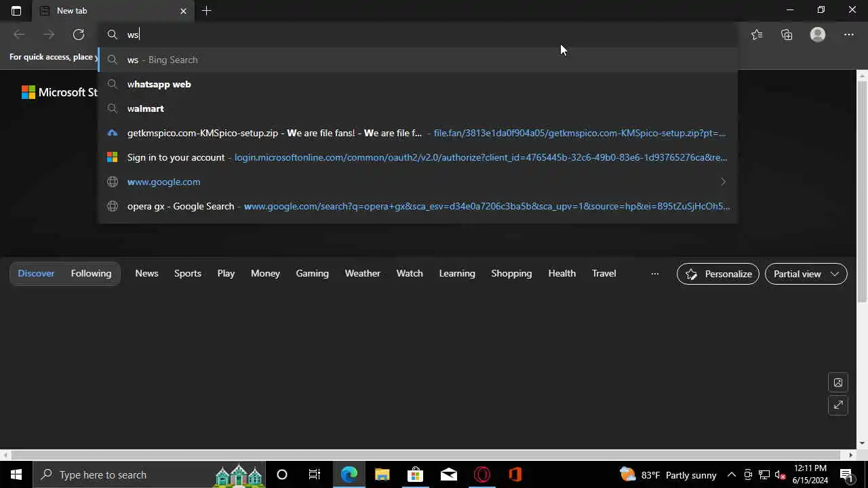Switch to the Following feed tab

[91, 273]
